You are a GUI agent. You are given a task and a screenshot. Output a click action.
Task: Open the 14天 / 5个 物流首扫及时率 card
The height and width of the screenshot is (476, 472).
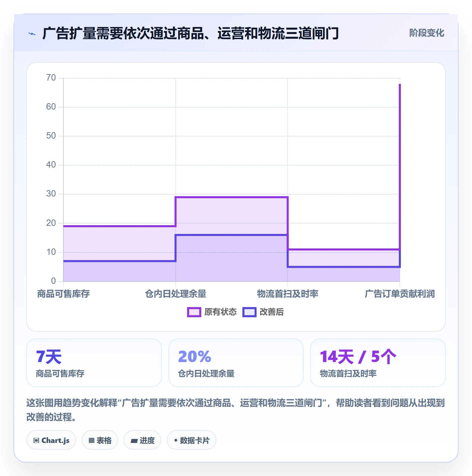378,363
